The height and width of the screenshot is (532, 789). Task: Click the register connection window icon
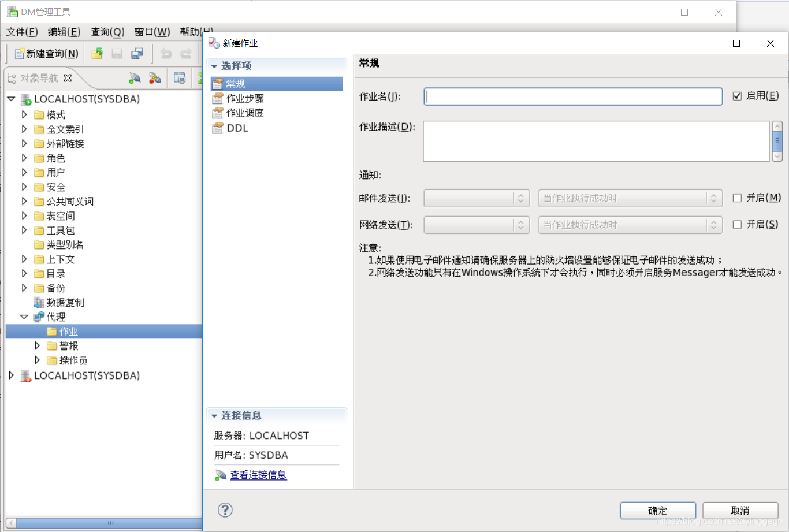click(x=180, y=77)
